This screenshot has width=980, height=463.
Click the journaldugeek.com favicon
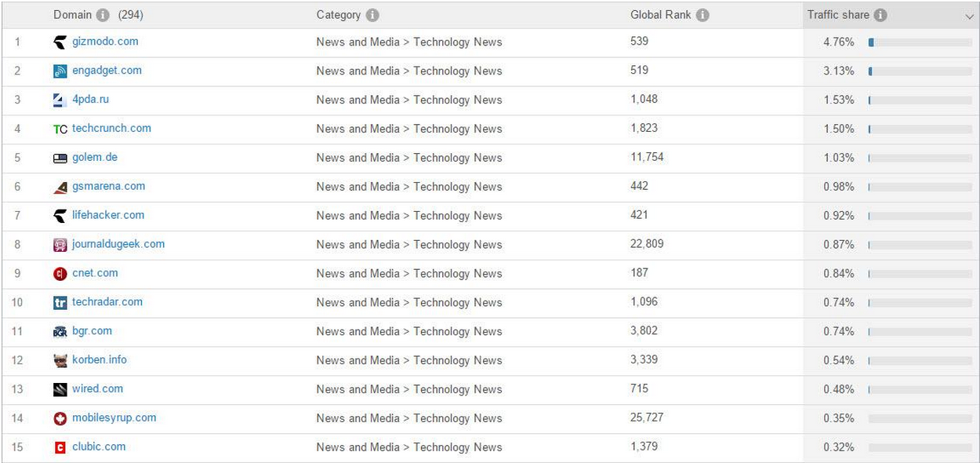click(60, 245)
